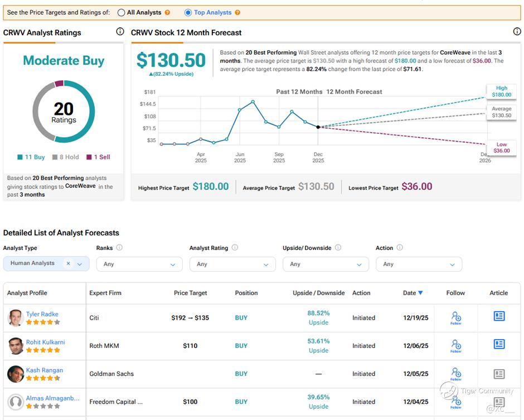This screenshot has width=524, height=420.
Task: Click Rohit Kulkarni's profile photo
Action: click(x=16, y=346)
